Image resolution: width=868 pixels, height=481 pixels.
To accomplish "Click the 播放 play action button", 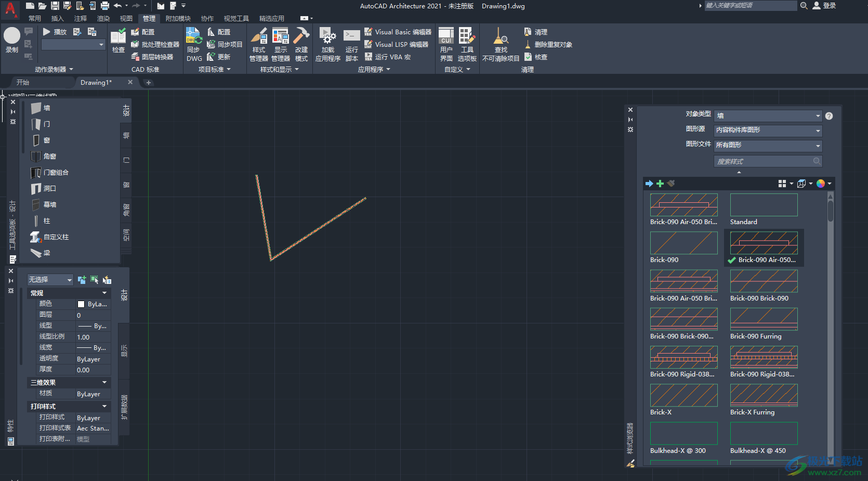I will coord(55,32).
